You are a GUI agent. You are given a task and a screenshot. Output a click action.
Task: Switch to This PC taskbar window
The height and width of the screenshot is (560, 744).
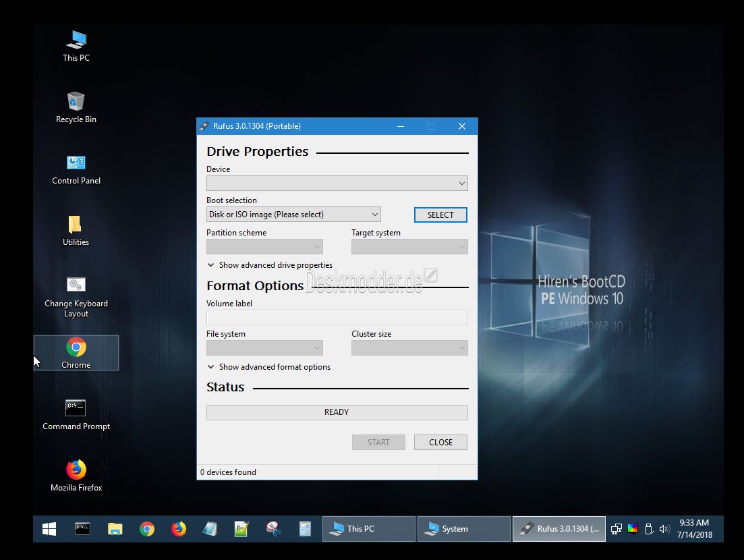point(369,529)
